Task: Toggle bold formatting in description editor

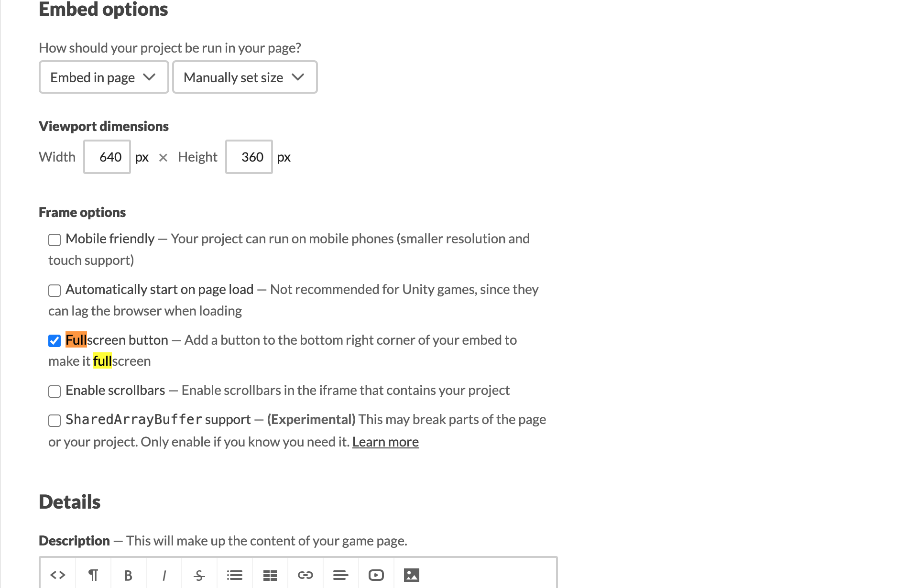Action: (x=128, y=575)
